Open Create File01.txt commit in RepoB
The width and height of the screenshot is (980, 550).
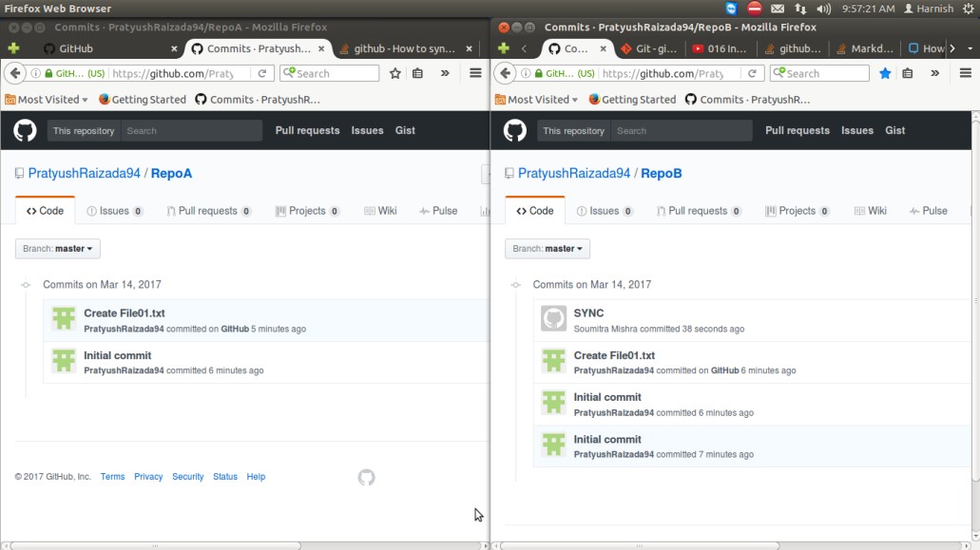[x=614, y=355]
